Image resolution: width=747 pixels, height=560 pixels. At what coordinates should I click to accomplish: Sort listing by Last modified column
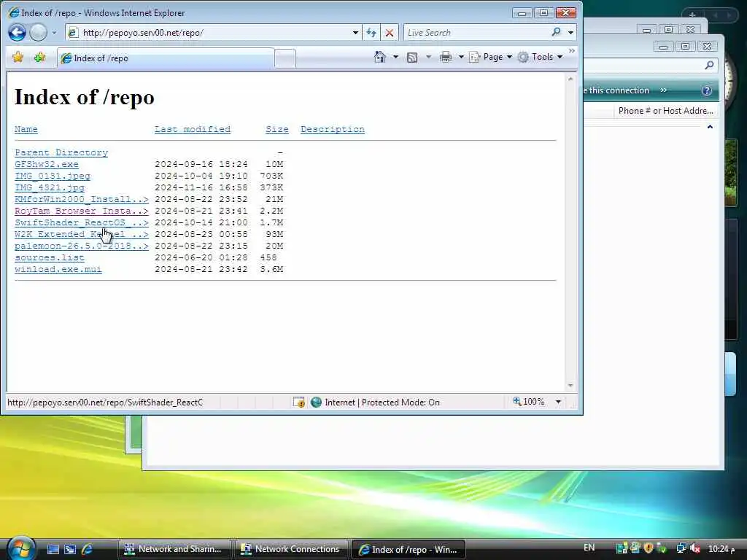click(193, 129)
